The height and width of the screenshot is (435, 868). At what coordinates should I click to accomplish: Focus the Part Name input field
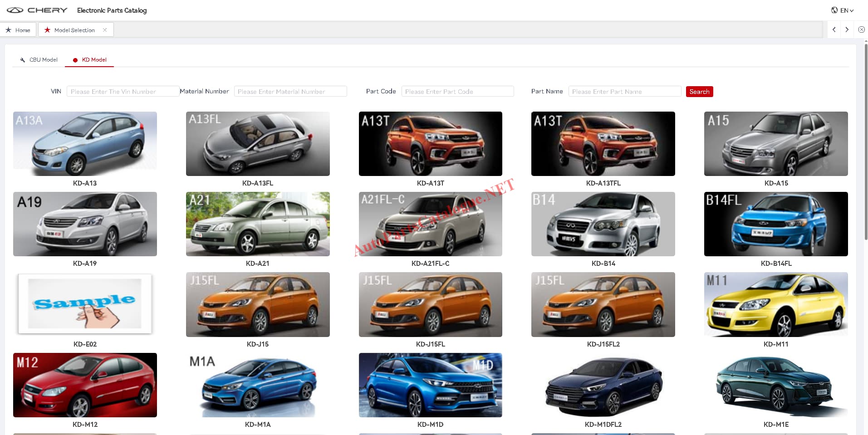[625, 91]
